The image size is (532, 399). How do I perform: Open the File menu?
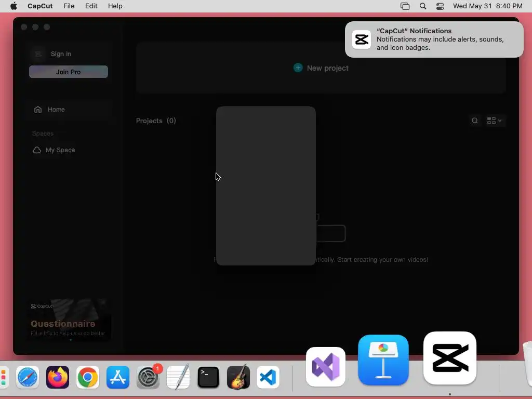coord(69,6)
